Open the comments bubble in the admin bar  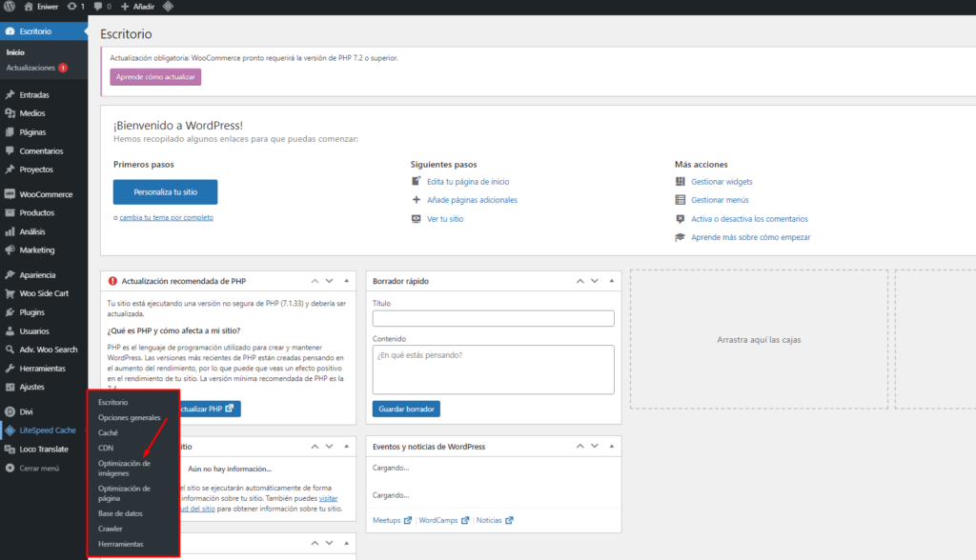pos(98,7)
